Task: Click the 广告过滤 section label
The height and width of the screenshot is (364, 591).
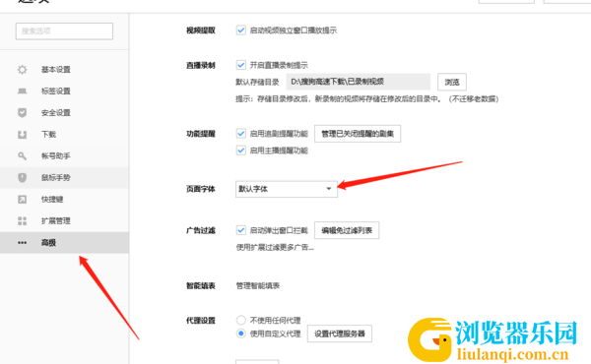Action: pos(201,230)
